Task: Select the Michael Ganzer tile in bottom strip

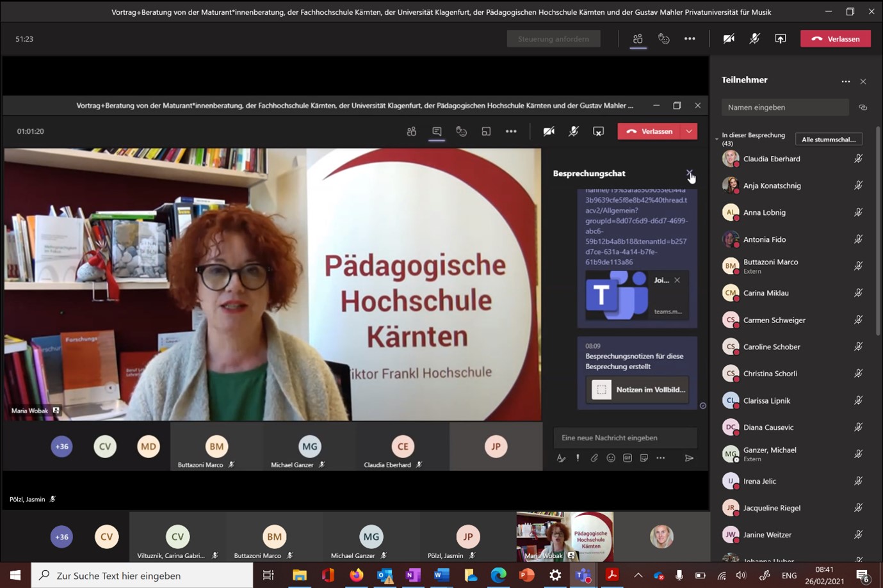Action: click(371, 536)
